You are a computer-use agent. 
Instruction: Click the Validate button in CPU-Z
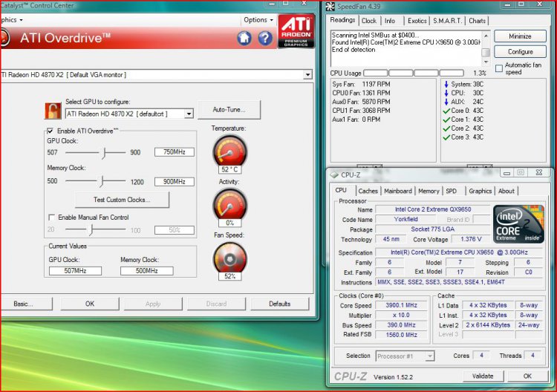tap(483, 376)
